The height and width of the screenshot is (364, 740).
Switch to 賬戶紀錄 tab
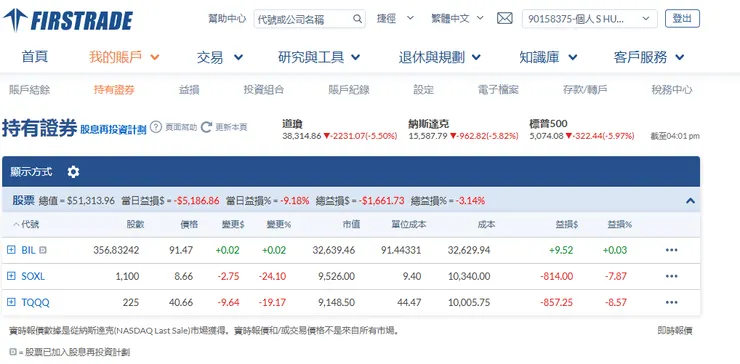click(349, 90)
